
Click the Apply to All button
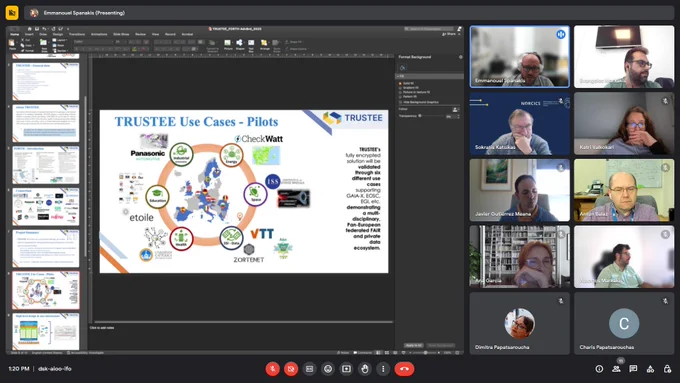(414, 345)
